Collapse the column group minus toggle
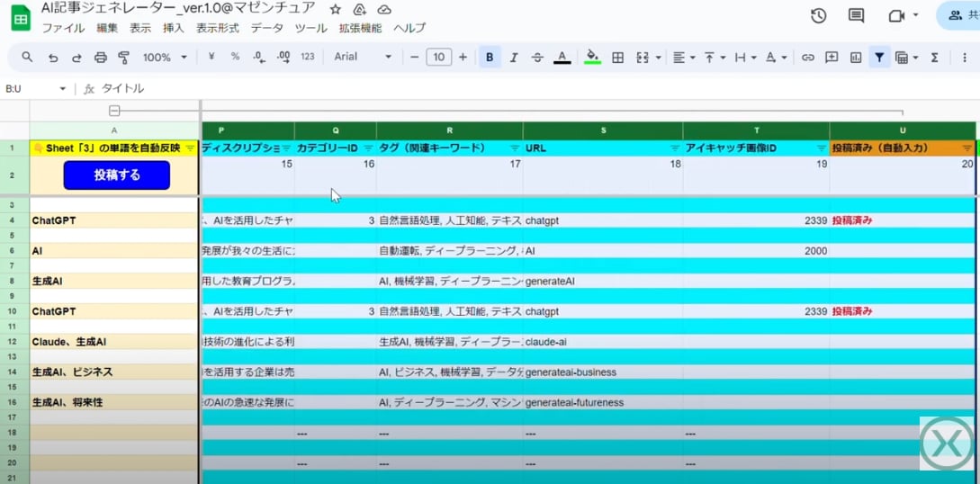980x484 pixels. 114,111
